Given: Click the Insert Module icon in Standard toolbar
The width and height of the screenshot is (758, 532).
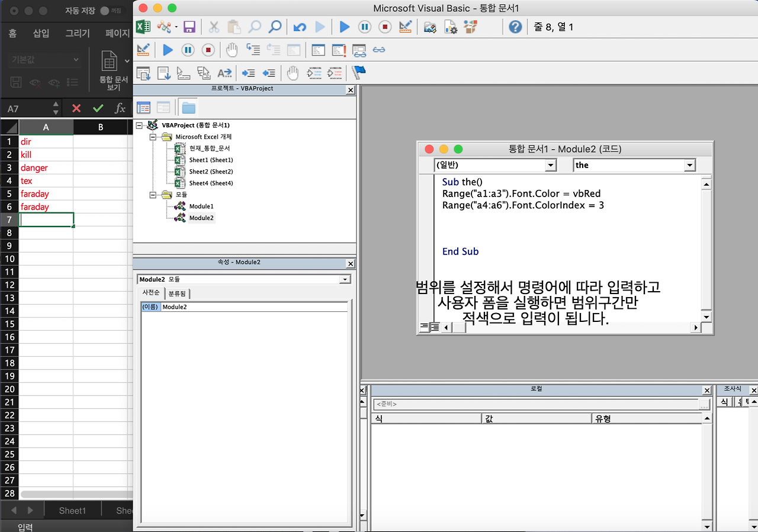Looking at the screenshot, I should click(164, 27).
